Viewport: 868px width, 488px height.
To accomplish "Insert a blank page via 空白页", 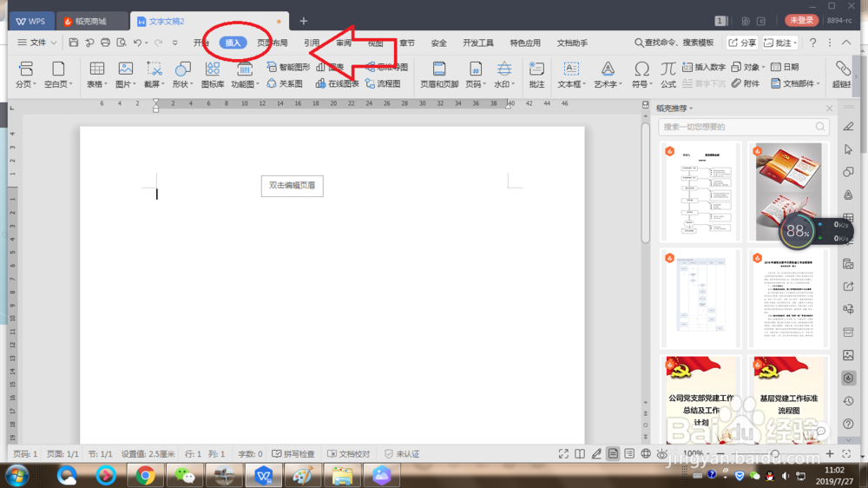I will tap(58, 74).
